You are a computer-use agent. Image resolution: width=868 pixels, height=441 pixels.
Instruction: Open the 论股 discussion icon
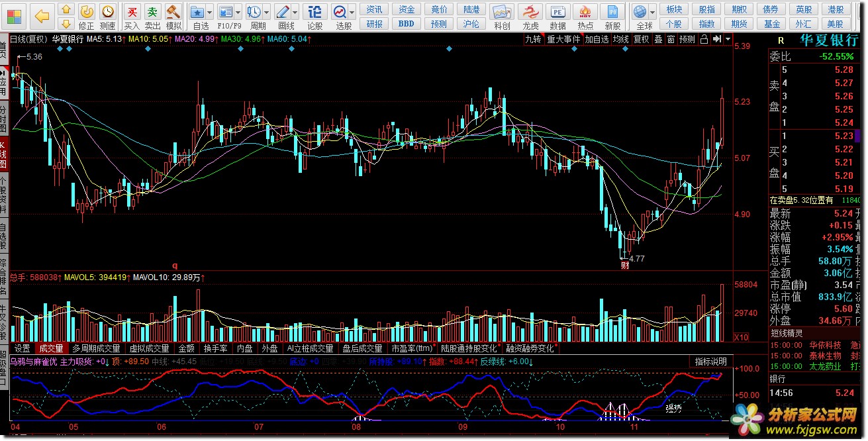point(315,11)
